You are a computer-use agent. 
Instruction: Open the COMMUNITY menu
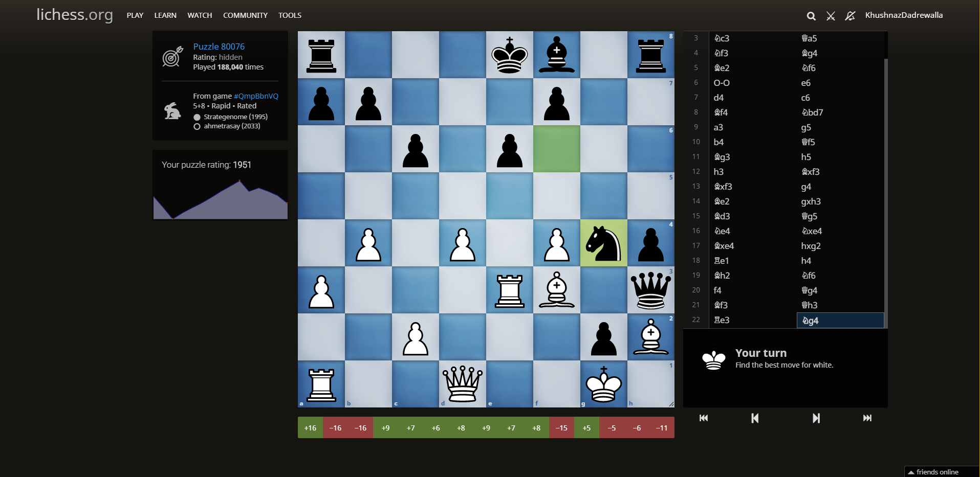pos(245,15)
